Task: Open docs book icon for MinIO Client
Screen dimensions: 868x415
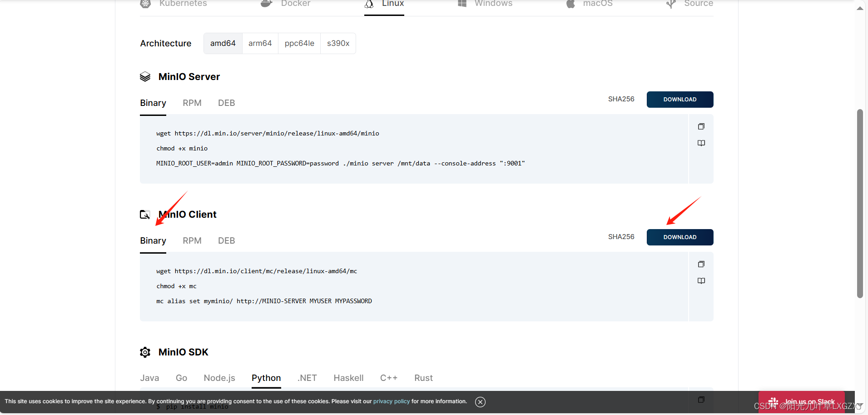Action: 701,281
